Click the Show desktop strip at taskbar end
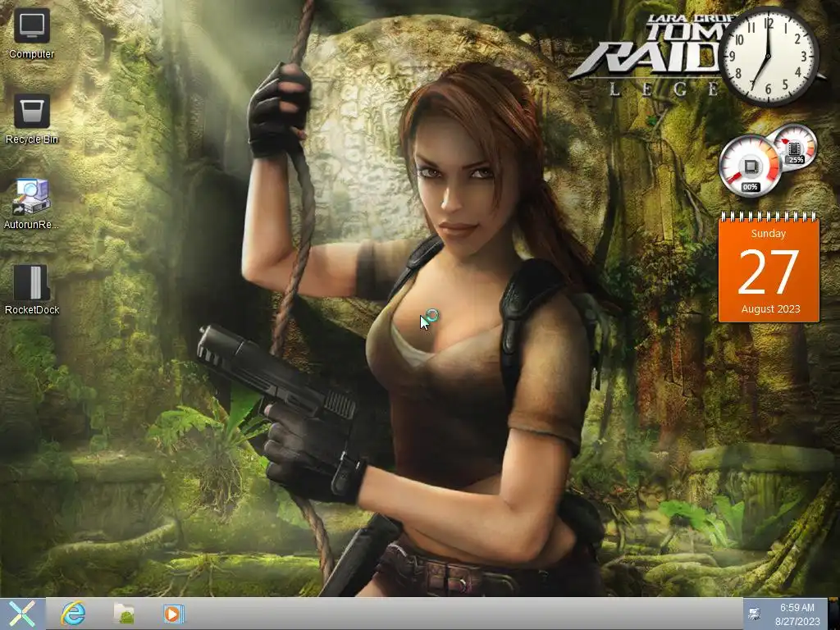This screenshot has width=840, height=630. click(x=833, y=614)
